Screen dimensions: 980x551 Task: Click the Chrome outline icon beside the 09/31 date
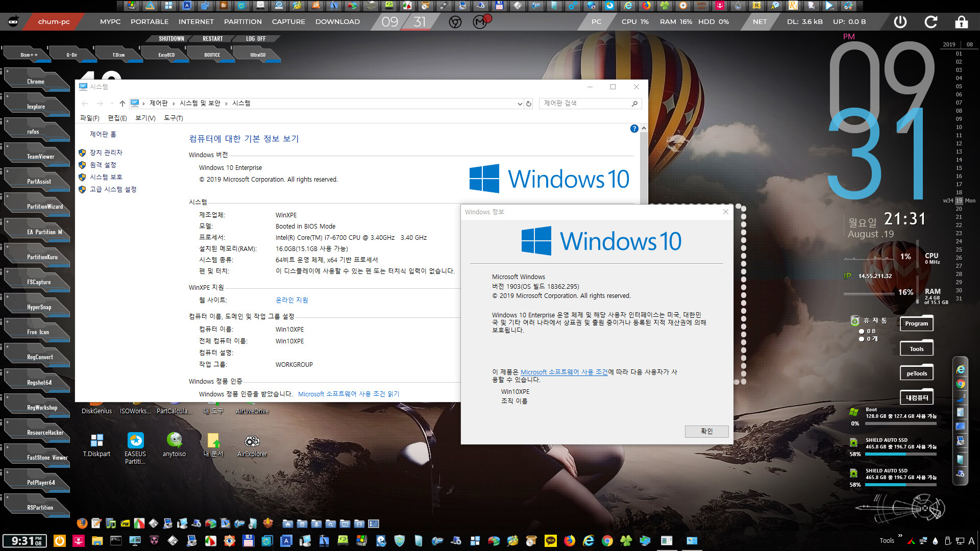(x=455, y=22)
